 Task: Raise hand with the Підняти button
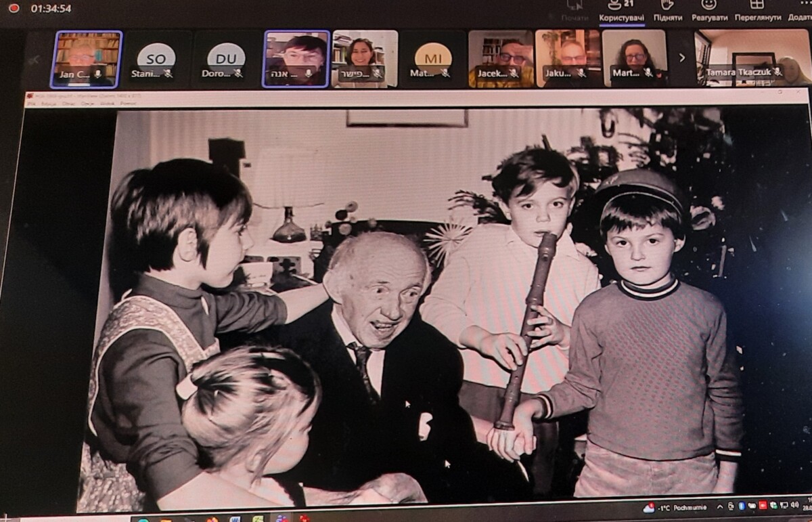pyautogui.click(x=667, y=10)
